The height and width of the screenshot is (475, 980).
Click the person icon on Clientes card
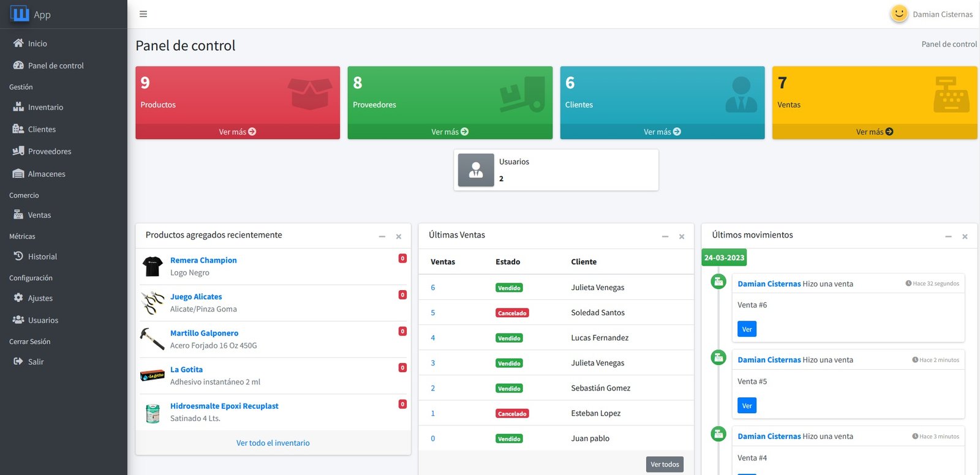click(x=741, y=94)
